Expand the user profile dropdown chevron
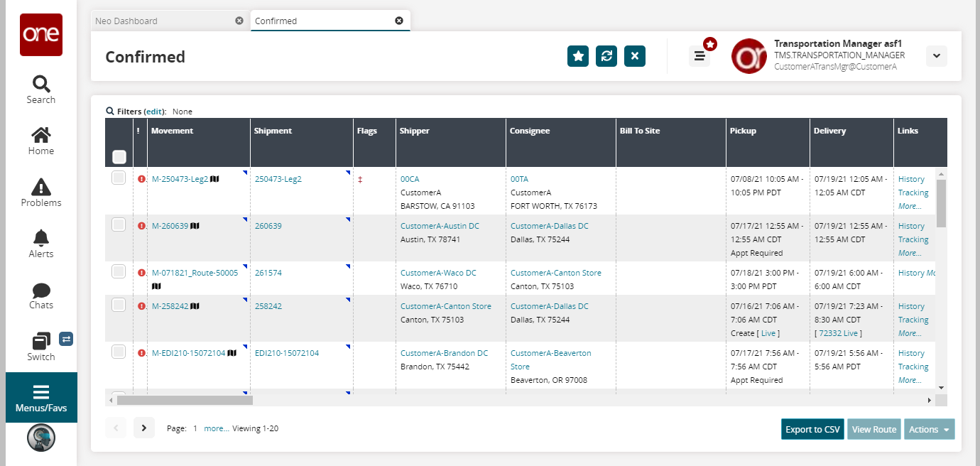 [x=936, y=56]
